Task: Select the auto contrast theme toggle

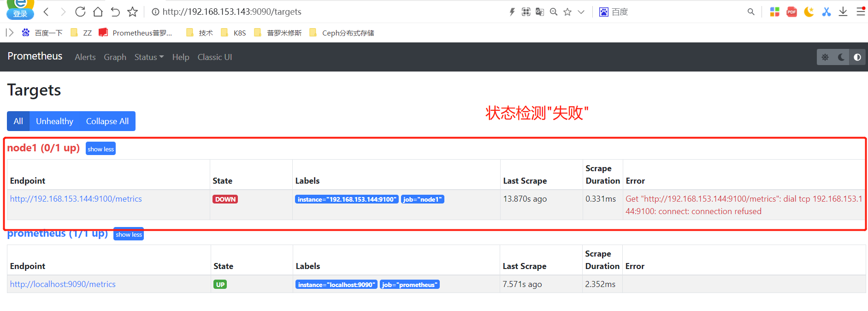Action: coord(857,57)
